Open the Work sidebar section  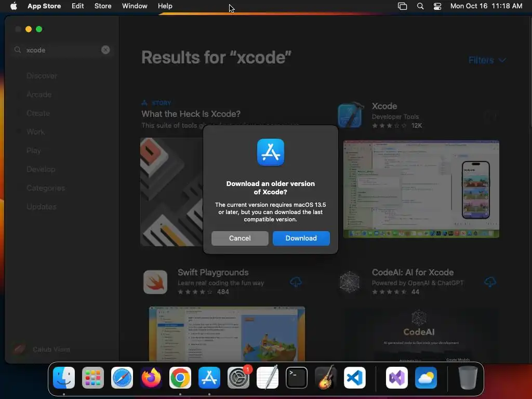[36, 132]
